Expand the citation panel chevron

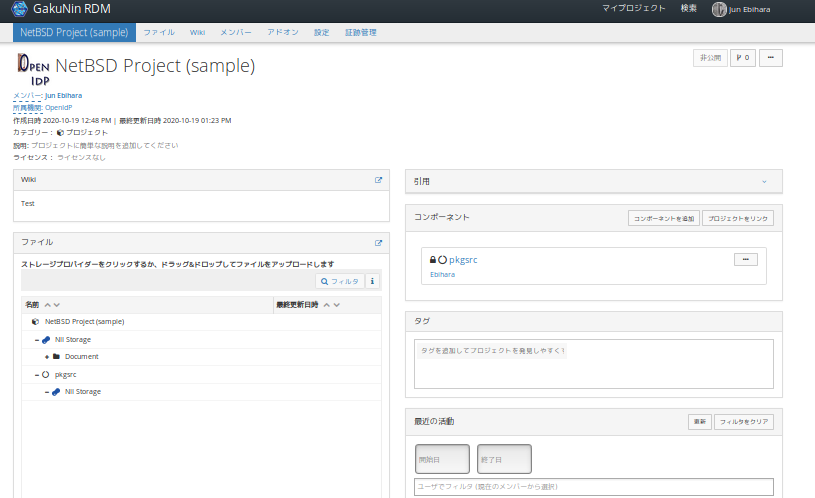pyautogui.click(x=764, y=181)
